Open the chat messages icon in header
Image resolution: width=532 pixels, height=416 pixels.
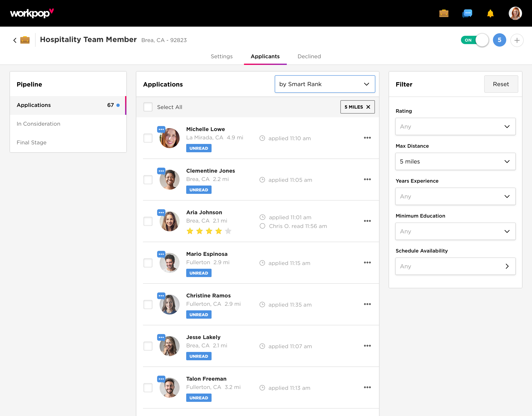[467, 13]
